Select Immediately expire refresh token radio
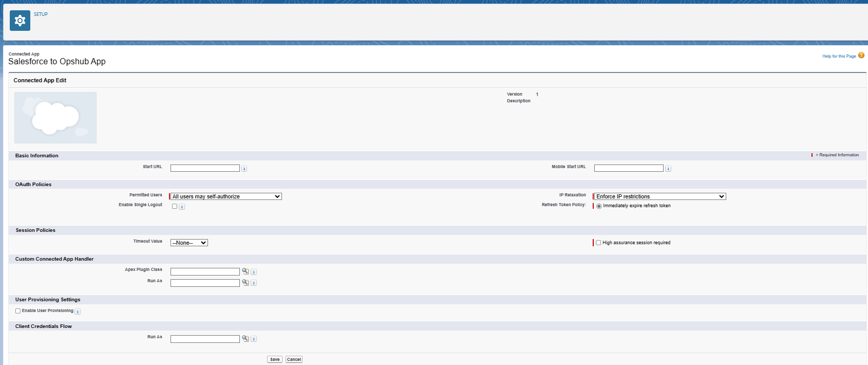Image resolution: width=868 pixels, height=365 pixels. tap(599, 206)
